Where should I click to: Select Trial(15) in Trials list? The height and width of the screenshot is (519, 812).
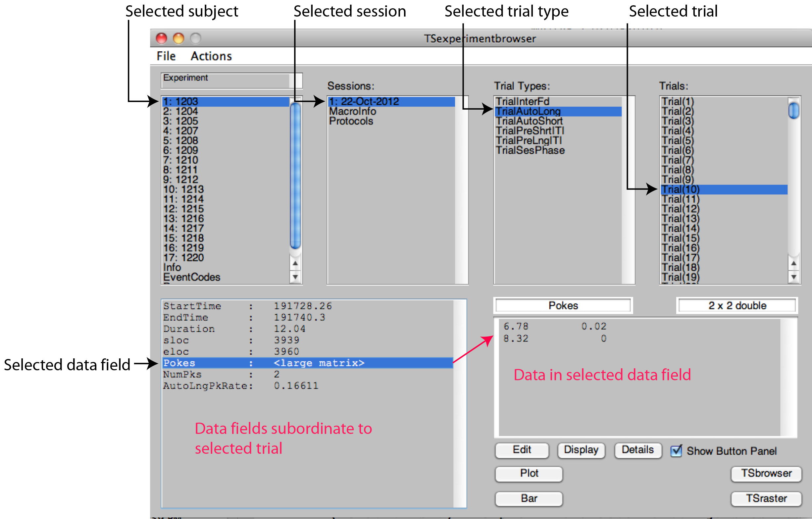[681, 238]
